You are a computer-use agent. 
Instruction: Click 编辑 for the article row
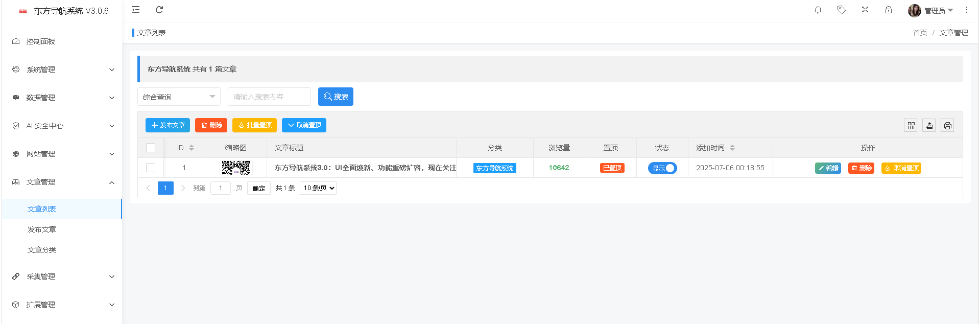tap(828, 168)
